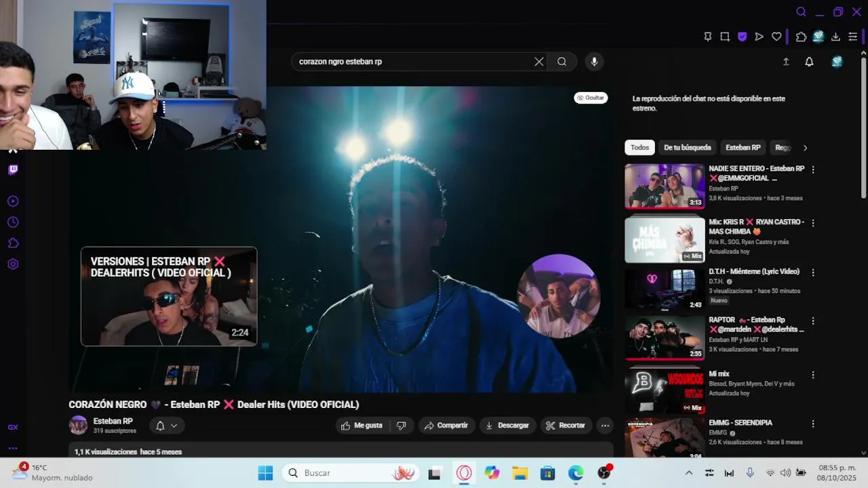Open sidebar three-dots more menu
This screenshot has height=488, width=868.
[13, 448]
